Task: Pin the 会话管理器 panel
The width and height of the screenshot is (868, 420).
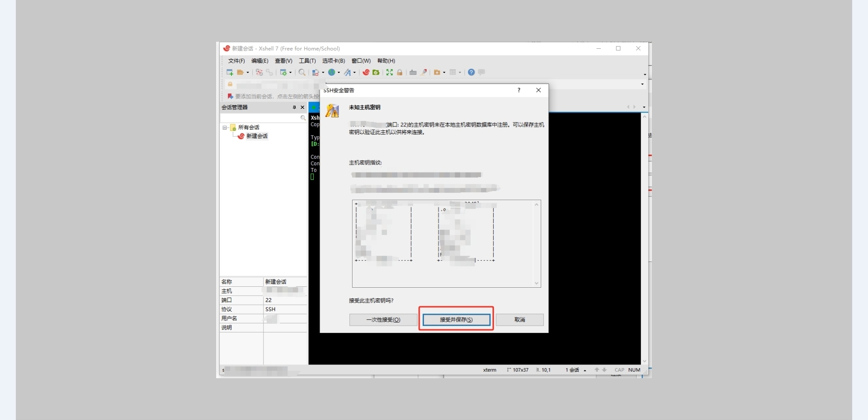Action: [294, 107]
